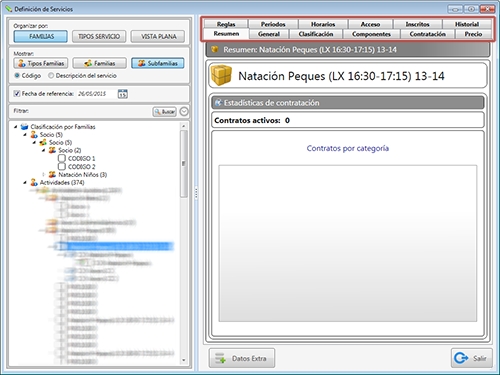
Task: Collapse the Socio (2) subfamily node
Action: click(x=43, y=150)
